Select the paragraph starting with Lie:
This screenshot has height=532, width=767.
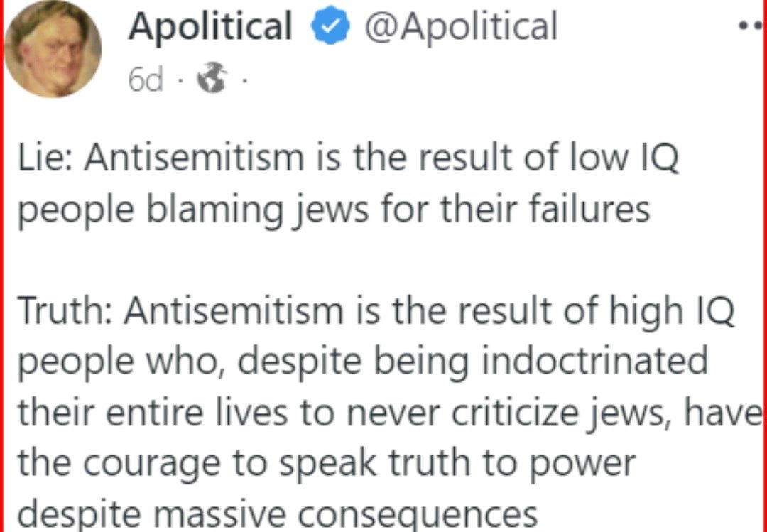pos(348,185)
